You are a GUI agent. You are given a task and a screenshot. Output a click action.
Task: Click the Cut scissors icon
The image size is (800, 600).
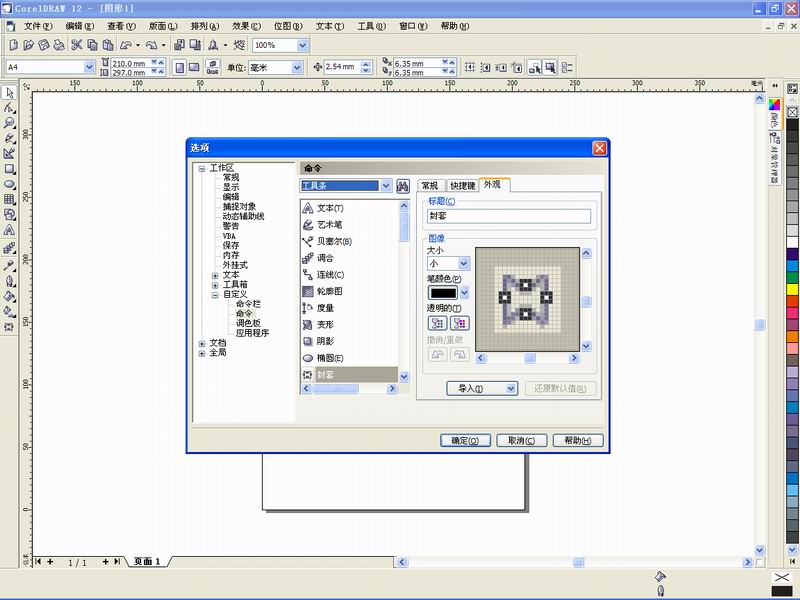77,45
